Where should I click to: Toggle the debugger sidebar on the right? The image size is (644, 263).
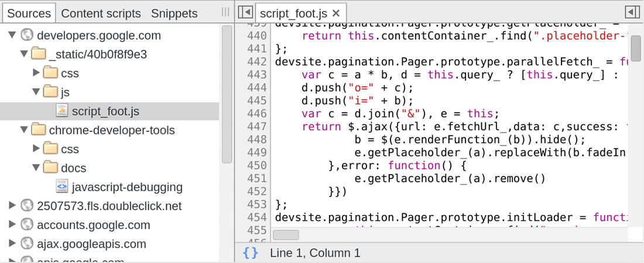632,12
